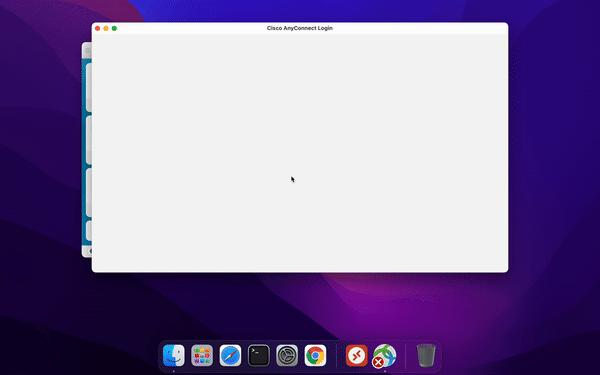
Task: Maximize the Cisco AnyConnect Login window
Action: (x=114, y=28)
